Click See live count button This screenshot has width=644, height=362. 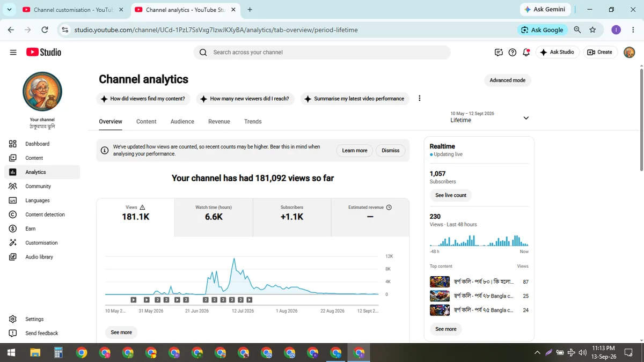tap(451, 195)
